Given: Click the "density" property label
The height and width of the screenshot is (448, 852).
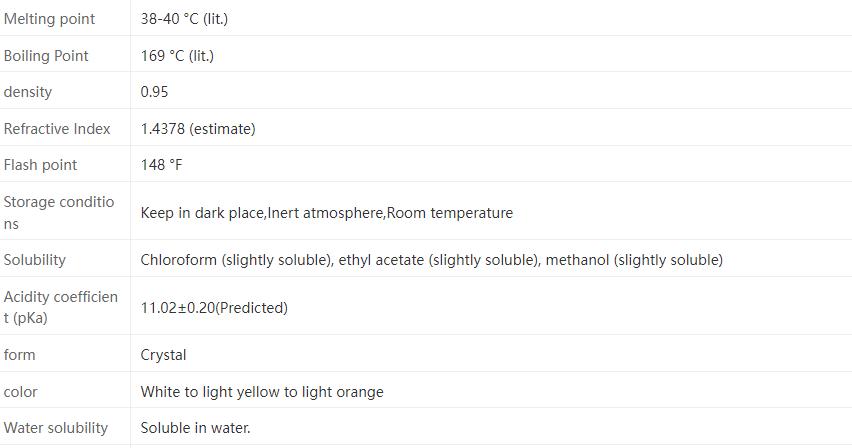Looking at the screenshot, I should coord(28,92).
